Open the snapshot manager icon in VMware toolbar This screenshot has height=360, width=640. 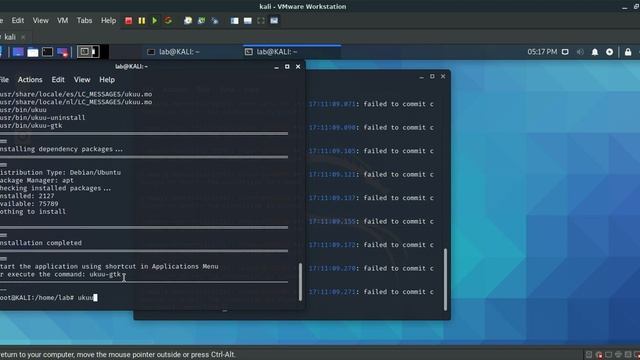215,20
